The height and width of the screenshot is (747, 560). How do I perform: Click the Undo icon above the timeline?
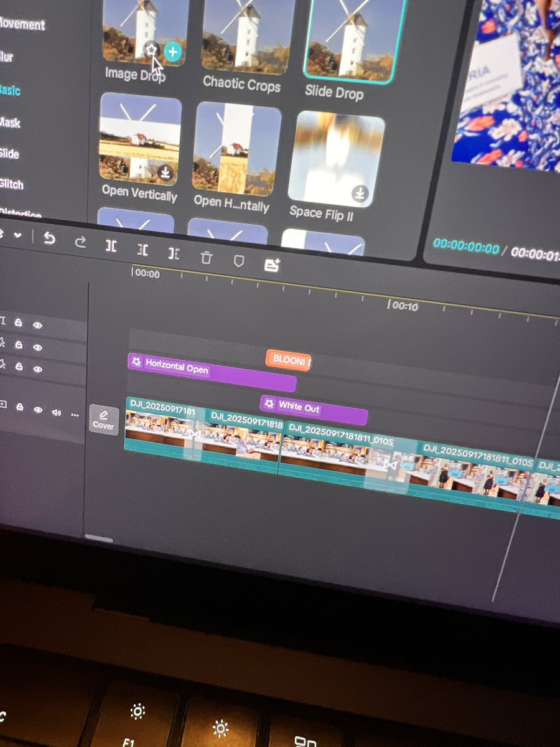point(50,240)
